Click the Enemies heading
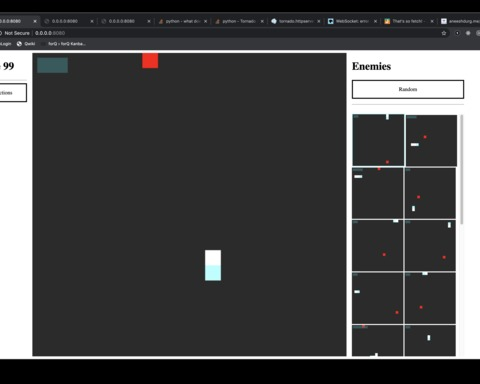Viewport: 480px width, 384px height. 371,66
